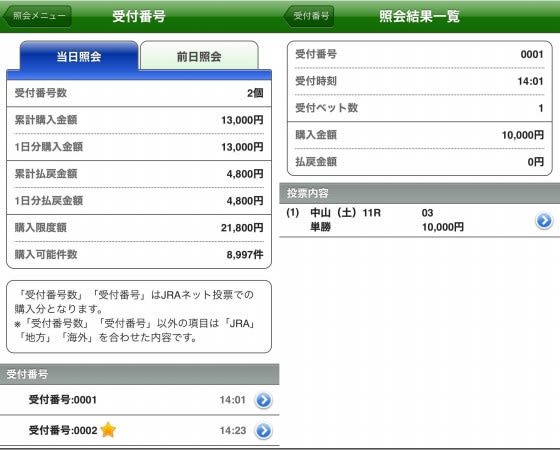560x450 pixels.
Task: Go back to 受付番号 screen
Action: tap(309, 16)
